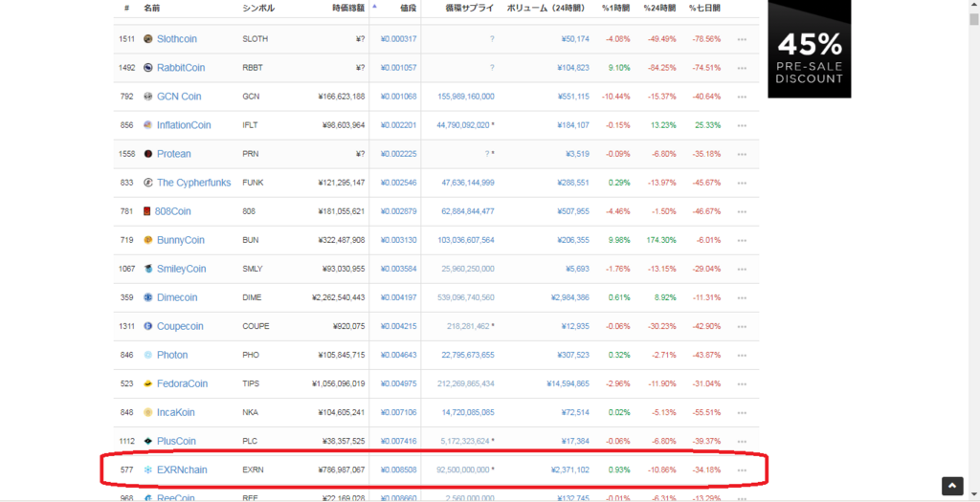Sort by 名前 column header

(x=150, y=8)
